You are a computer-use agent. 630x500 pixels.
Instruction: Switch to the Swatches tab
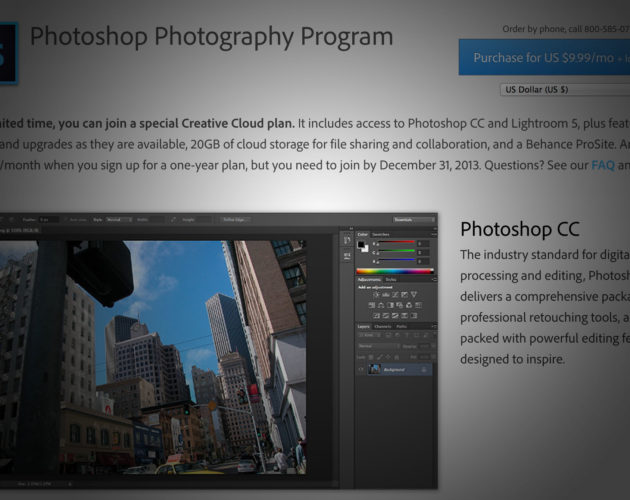(x=380, y=235)
